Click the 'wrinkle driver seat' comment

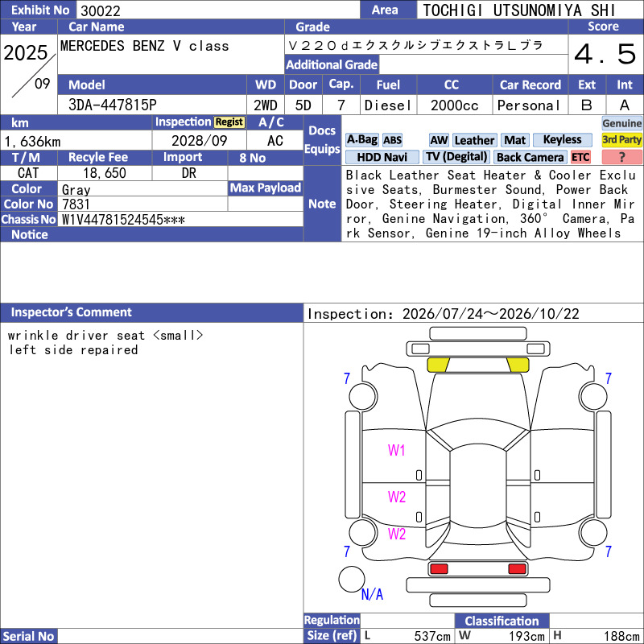coord(105,335)
